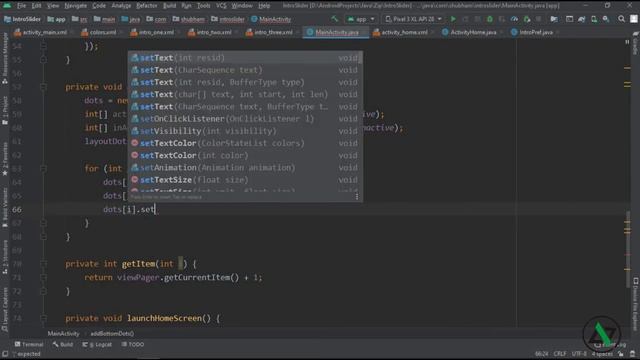Toggle read-only lock in status bar
The width and height of the screenshot is (640, 360).
click(621, 353)
